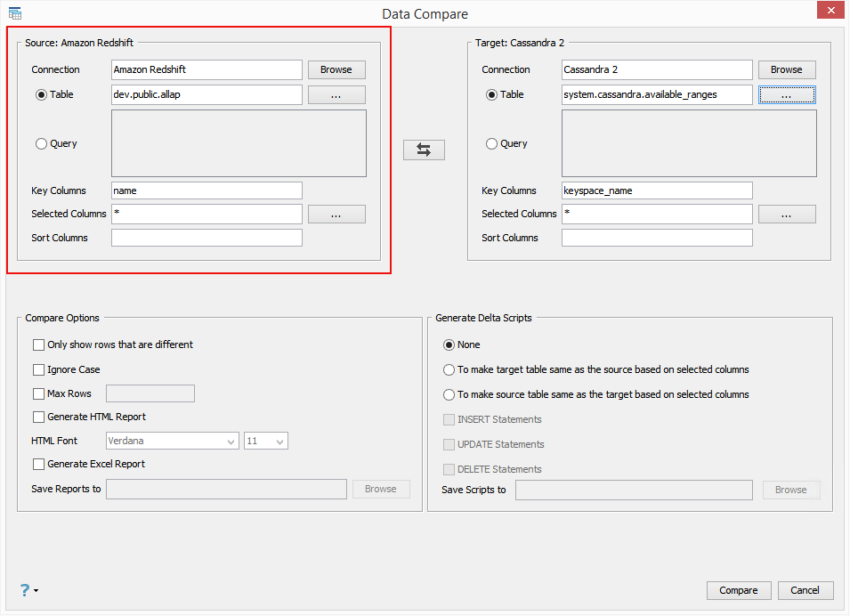Click the source Sort Columns field
The height and width of the screenshot is (616, 850).
pyautogui.click(x=206, y=239)
